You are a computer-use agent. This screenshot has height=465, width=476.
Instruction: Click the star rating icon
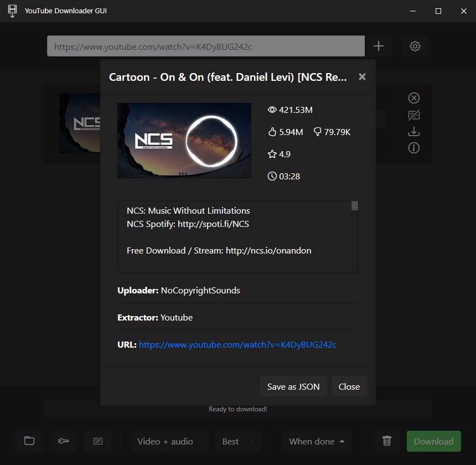click(x=272, y=154)
